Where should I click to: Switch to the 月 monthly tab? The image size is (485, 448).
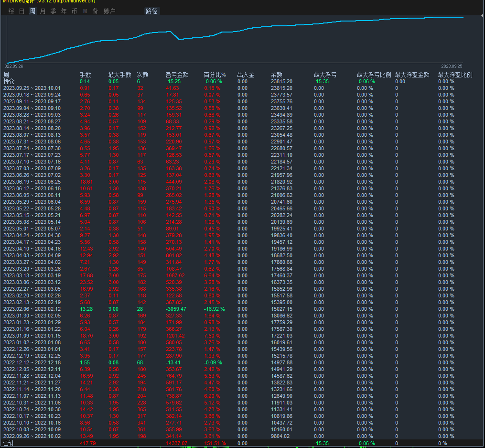(43, 11)
